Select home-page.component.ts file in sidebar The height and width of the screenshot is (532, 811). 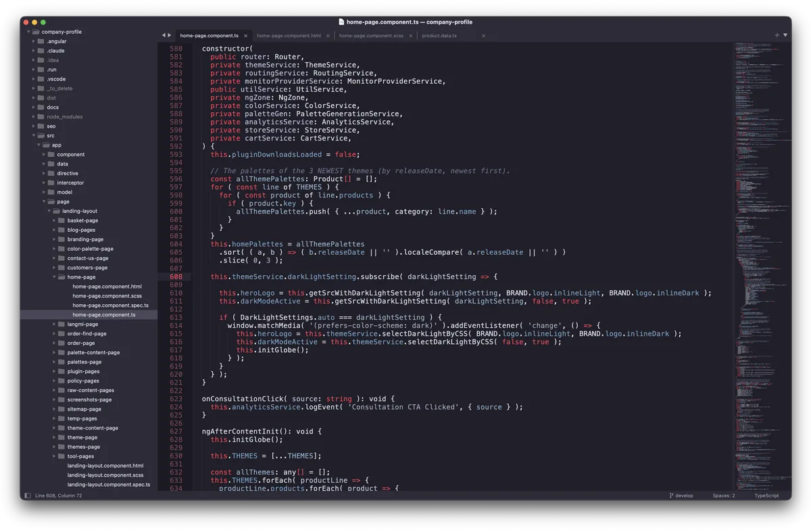pyautogui.click(x=104, y=315)
